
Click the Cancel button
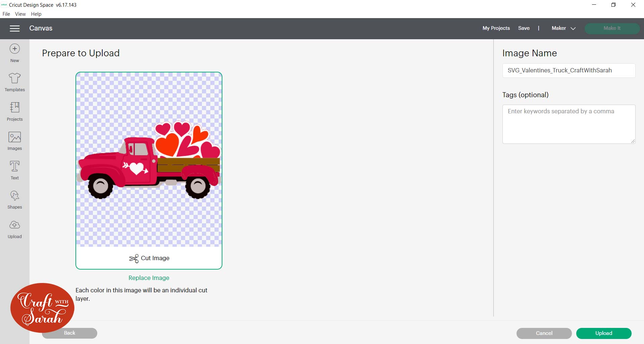click(543, 333)
